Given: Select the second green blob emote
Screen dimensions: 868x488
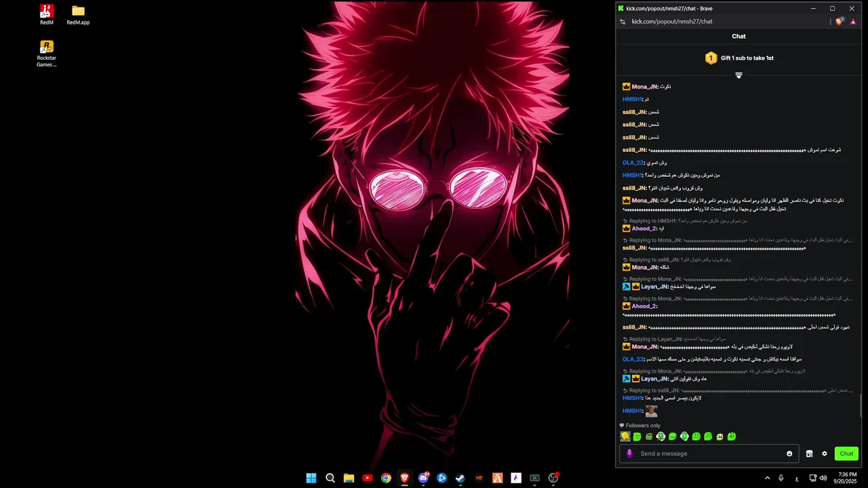Looking at the screenshot, I should coord(637,436).
